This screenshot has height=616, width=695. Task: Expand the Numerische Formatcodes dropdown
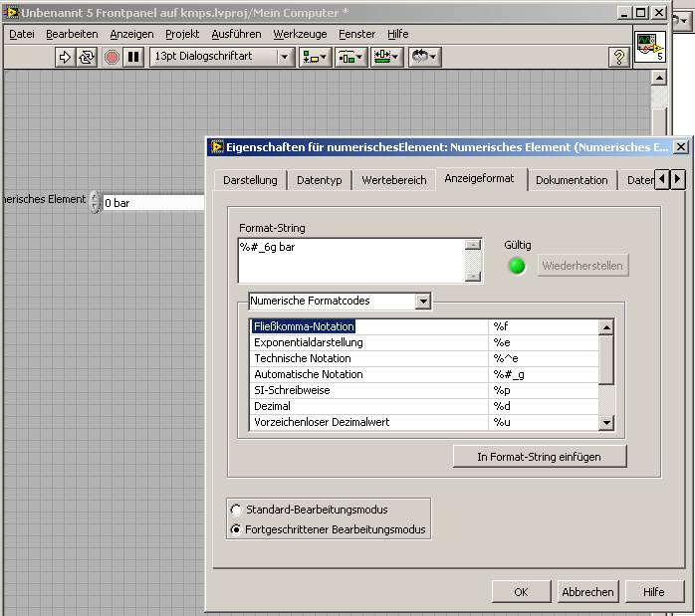(x=423, y=301)
